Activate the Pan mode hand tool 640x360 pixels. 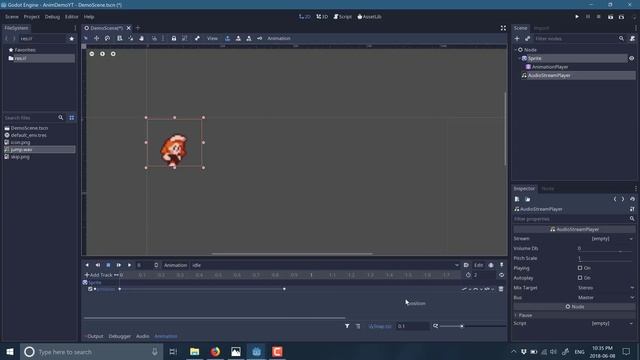(x=142, y=38)
